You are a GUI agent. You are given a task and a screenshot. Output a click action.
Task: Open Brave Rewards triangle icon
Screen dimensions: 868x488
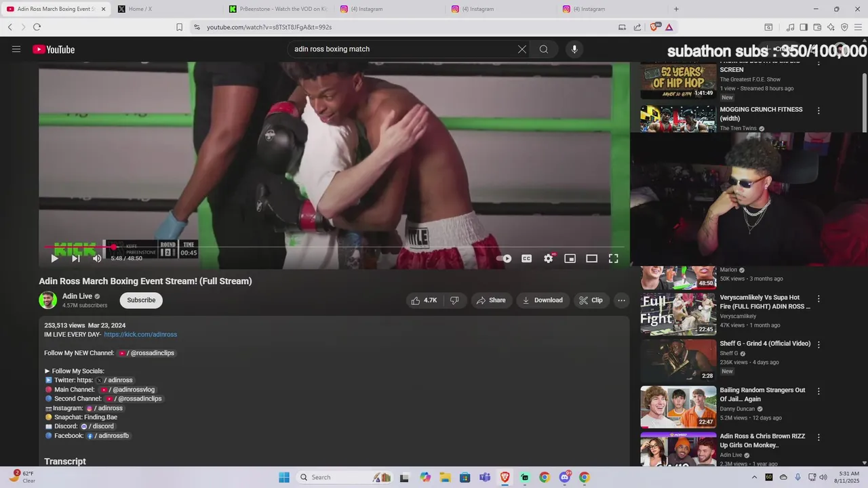669,27
